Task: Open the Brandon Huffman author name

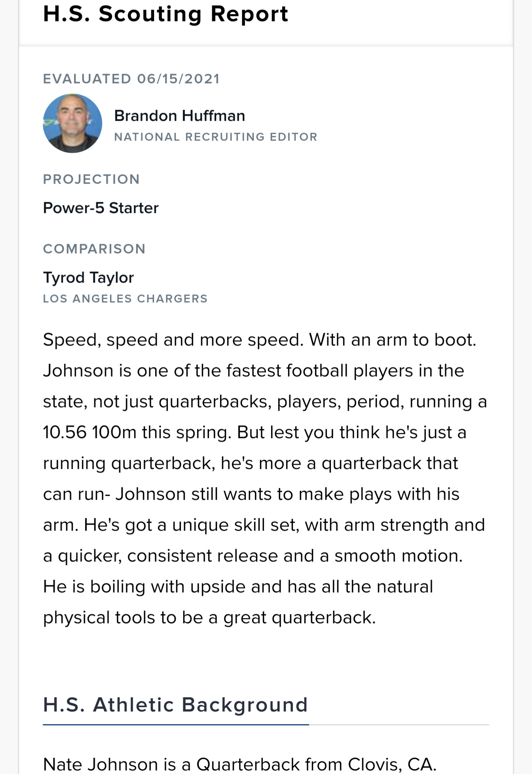Action: (x=180, y=116)
